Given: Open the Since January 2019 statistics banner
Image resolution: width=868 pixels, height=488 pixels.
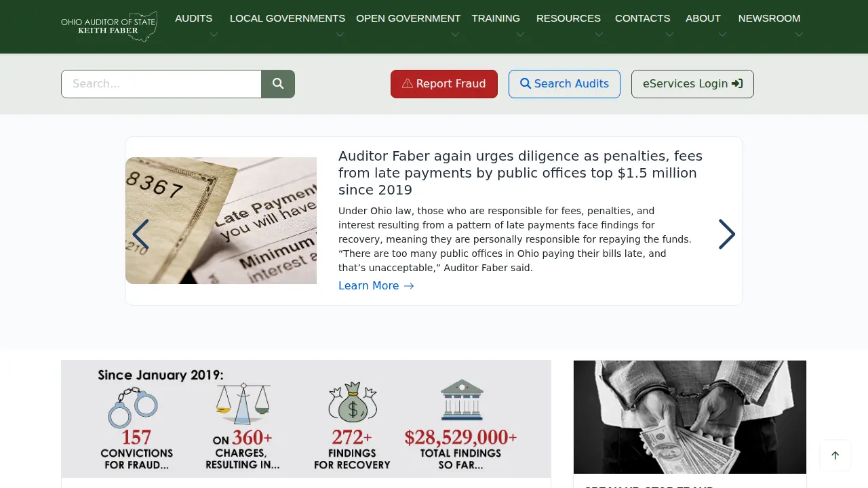Looking at the screenshot, I should 306,419.
